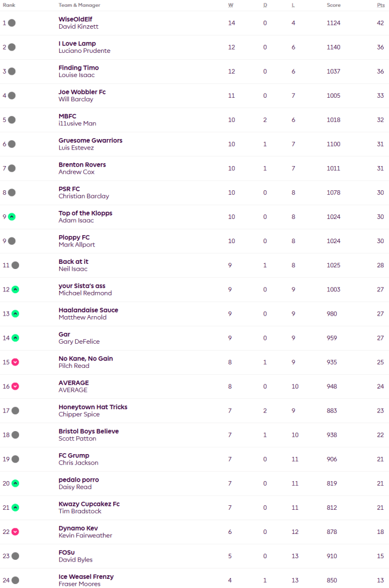The width and height of the screenshot is (389, 588).
Task: Open the FC Grump team page
Action: 74,455
